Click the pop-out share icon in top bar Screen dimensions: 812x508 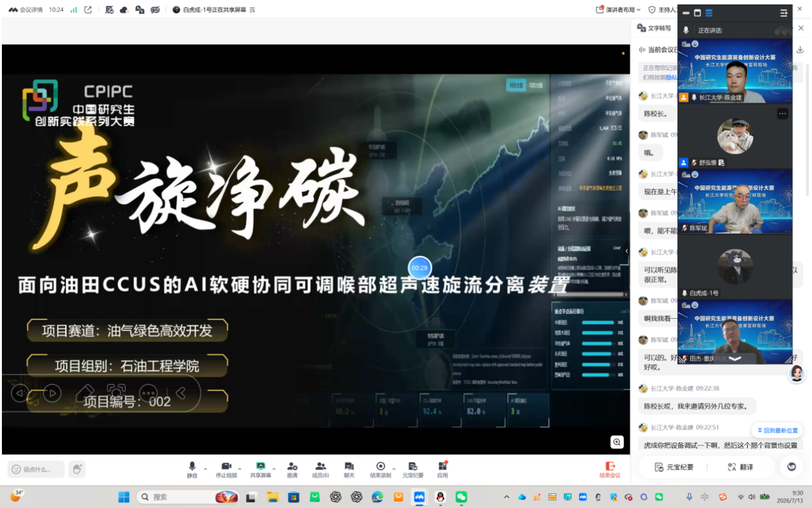tap(88, 10)
